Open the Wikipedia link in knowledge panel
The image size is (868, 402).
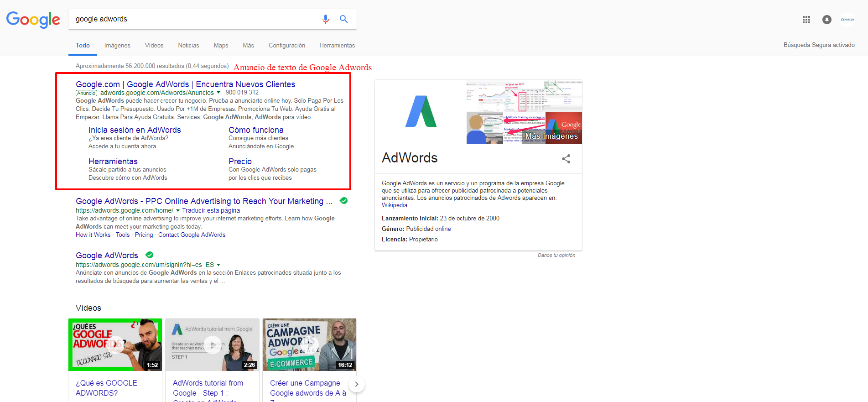pyautogui.click(x=395, y=205)
